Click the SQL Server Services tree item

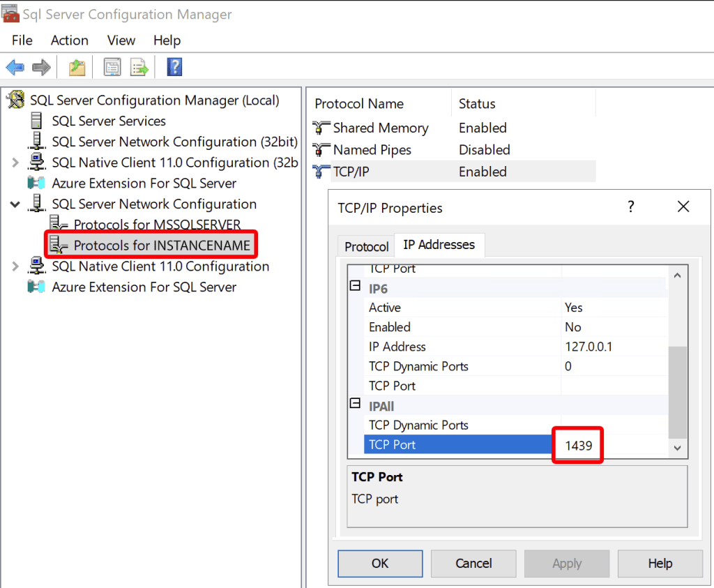(108, 121)
